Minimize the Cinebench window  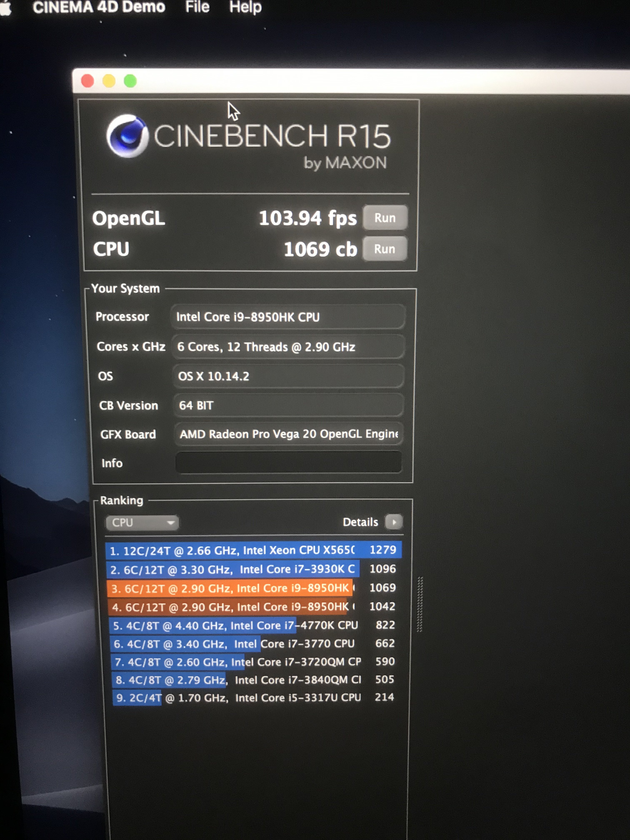[109, 80]
